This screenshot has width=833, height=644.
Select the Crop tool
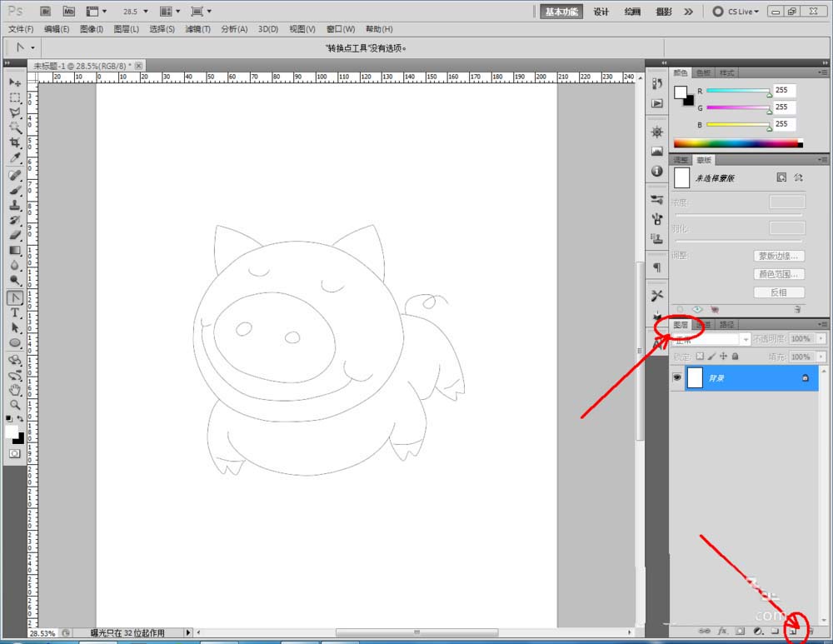[15, 143]
